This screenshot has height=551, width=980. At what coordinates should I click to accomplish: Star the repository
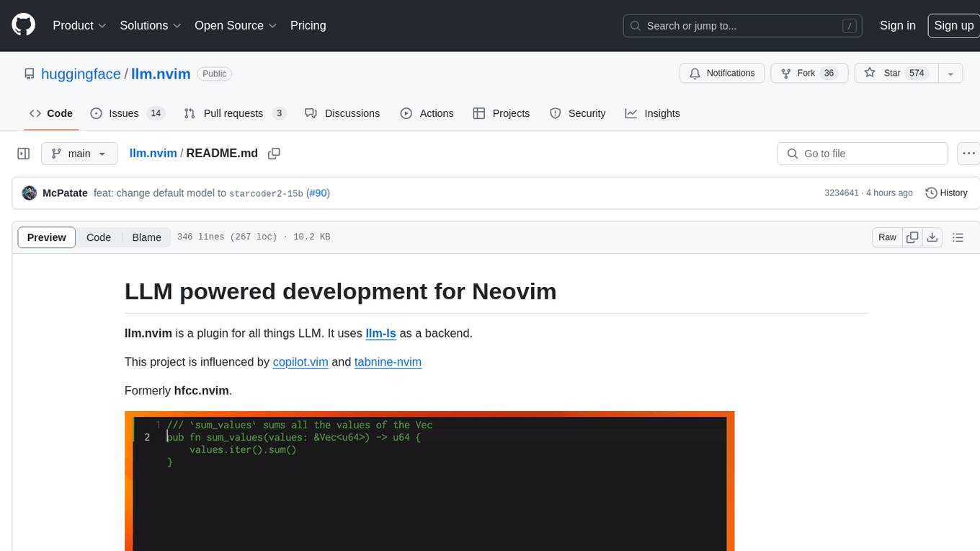tap(895, 73)
